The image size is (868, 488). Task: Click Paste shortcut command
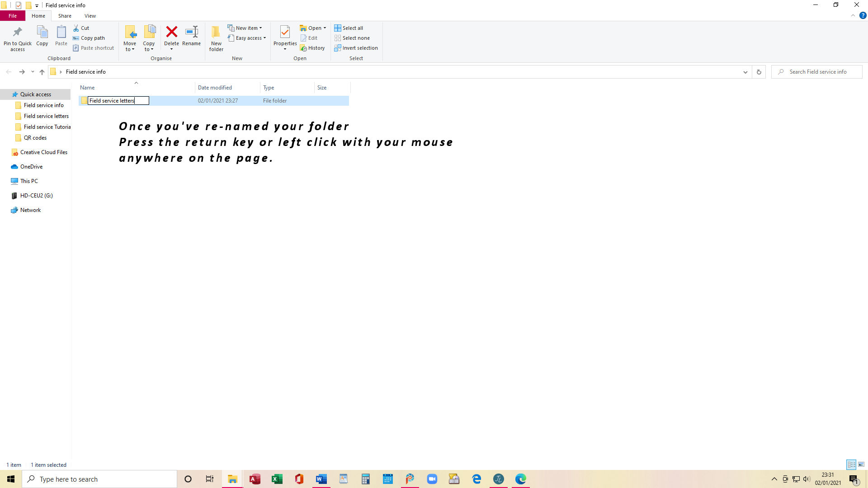click(x=94, y=48)
